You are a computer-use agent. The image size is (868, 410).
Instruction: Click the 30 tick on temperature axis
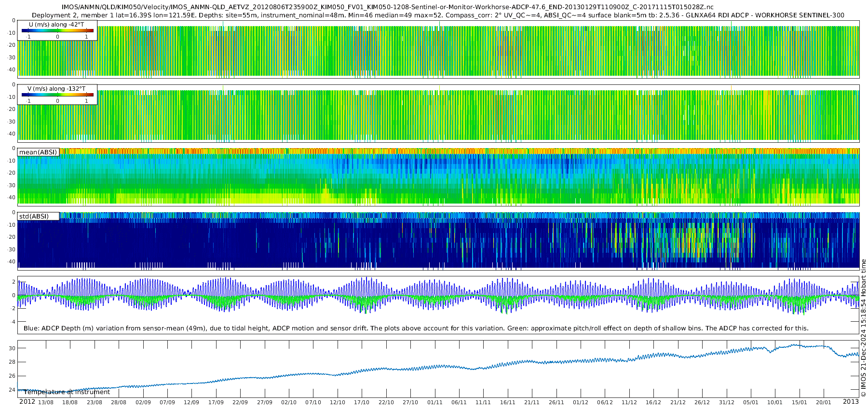13,348
